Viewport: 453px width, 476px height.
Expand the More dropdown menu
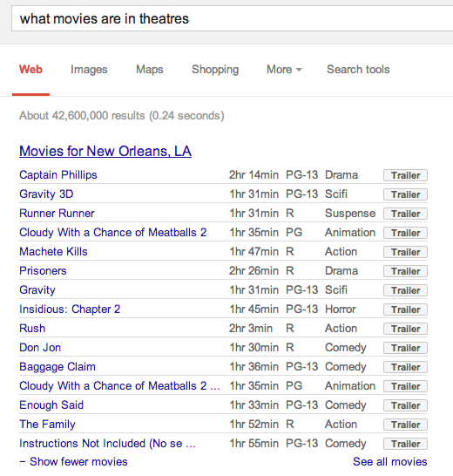(284, 70)
